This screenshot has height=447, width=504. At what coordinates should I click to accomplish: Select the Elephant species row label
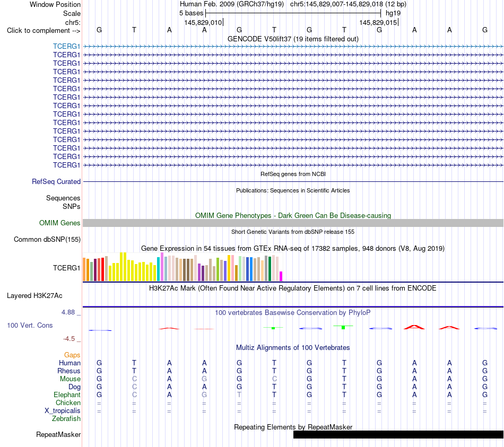coord(67,395)
